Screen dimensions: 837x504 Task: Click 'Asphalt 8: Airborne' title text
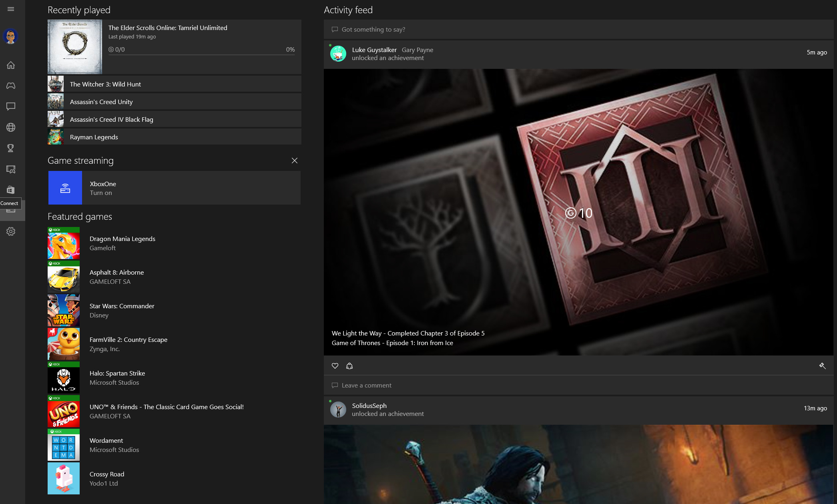[x=116, y=272]
